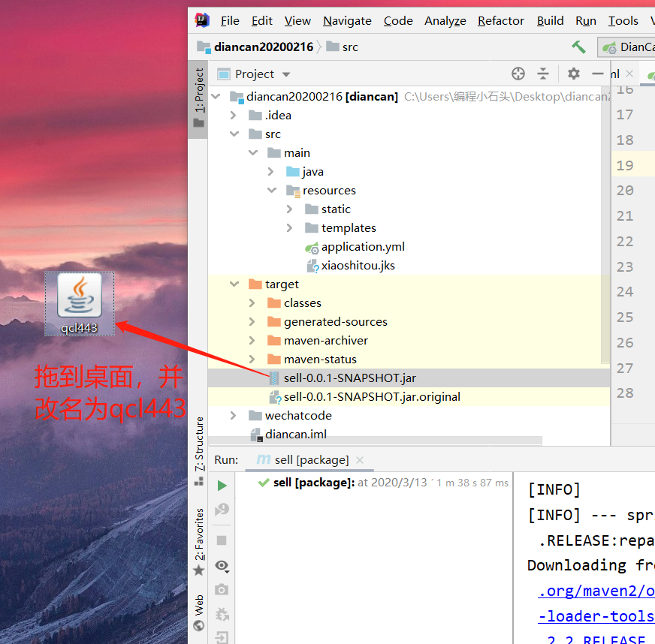Select the qcl443 desktop jar icon
Screen dimensions: 655x644
80,303
